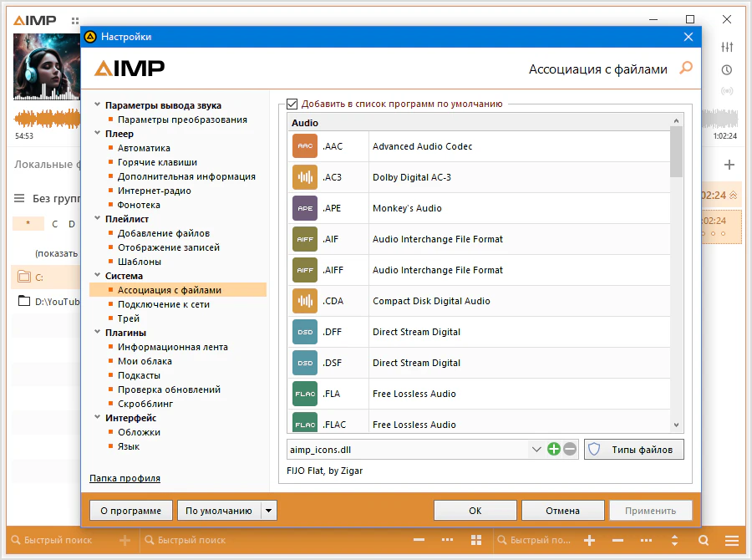Select the .APE Monkey's Audio icon

[305, 208]
